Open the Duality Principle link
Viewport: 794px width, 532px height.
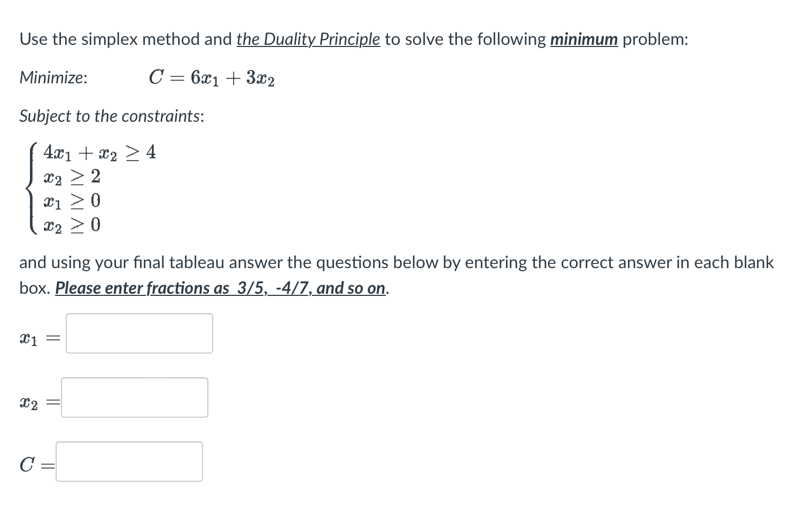(x=308, y=39)
